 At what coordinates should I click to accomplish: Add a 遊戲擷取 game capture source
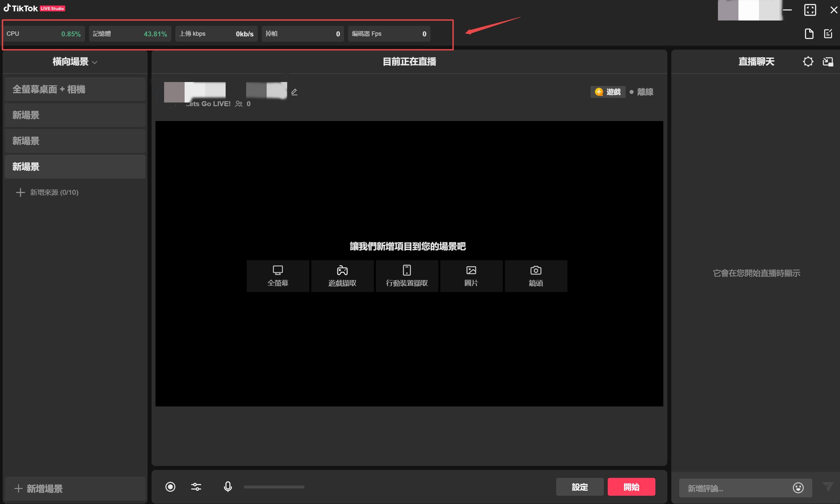pos(342,276)
